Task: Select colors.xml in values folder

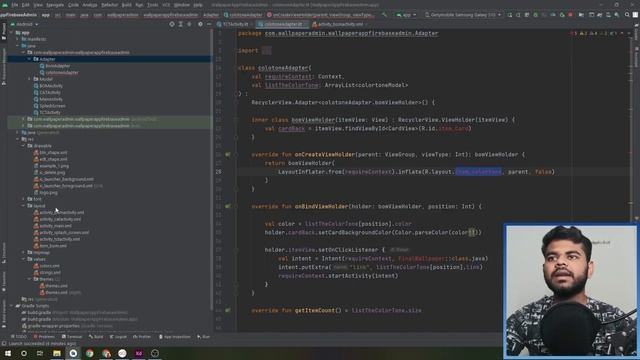Action: 49,266
